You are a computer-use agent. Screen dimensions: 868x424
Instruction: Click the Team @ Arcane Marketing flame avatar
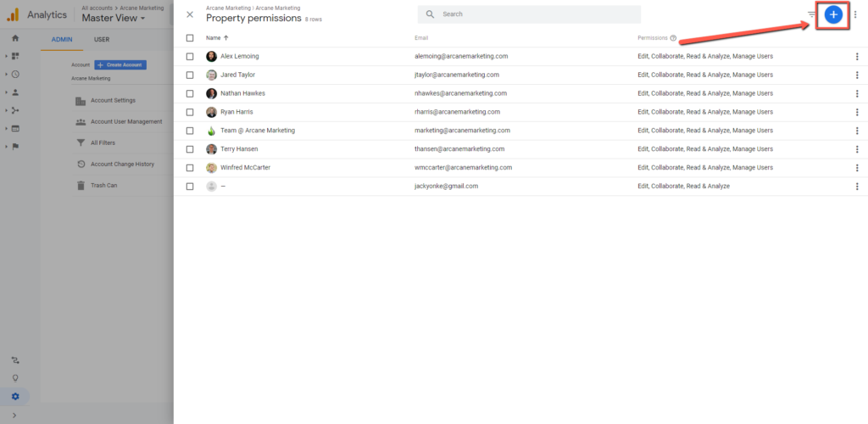(x=211, y=131)
